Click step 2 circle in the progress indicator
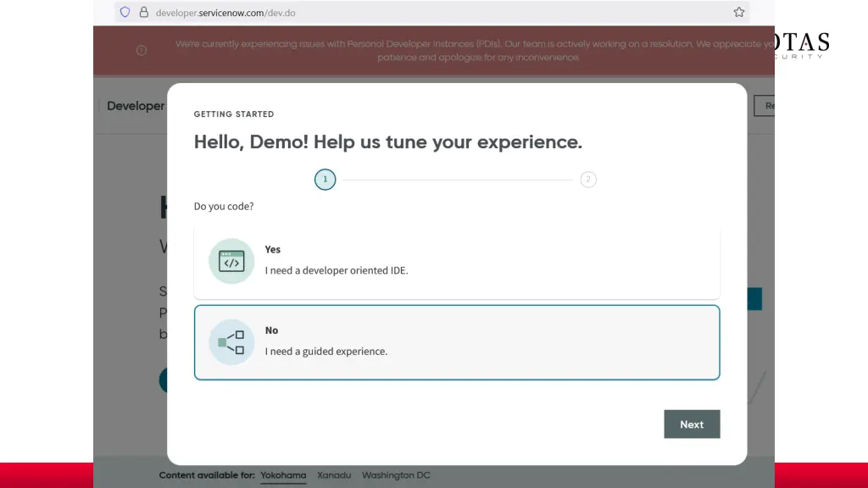This screenshot has height=488, width=868. [588, 180]
